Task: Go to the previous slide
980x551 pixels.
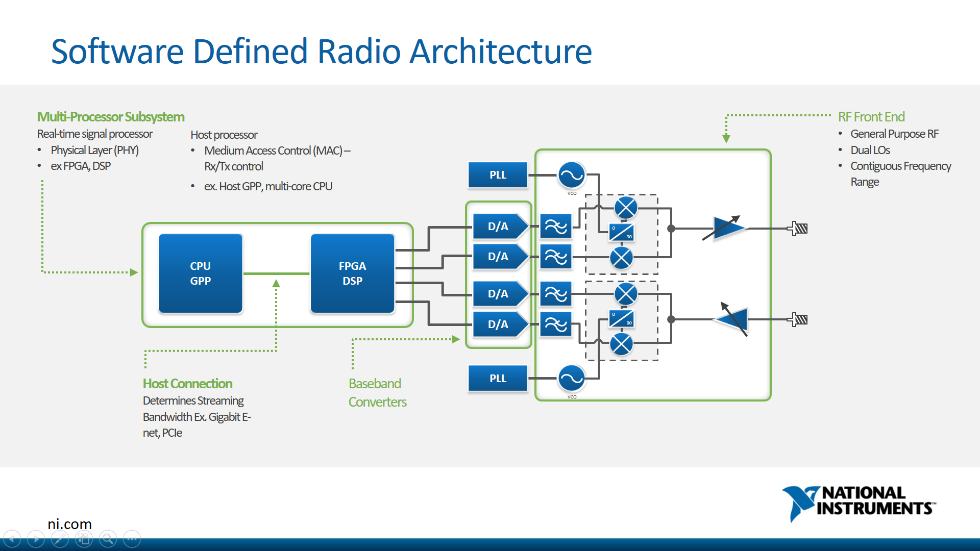Action: (12, 539)
